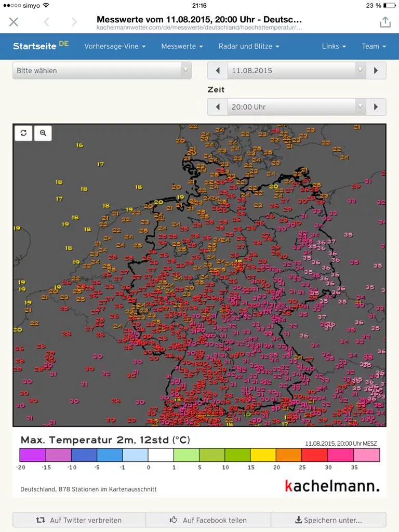Click the 'Max. Temperatur 2m, 12std (°C)' title

coord(105,440)
